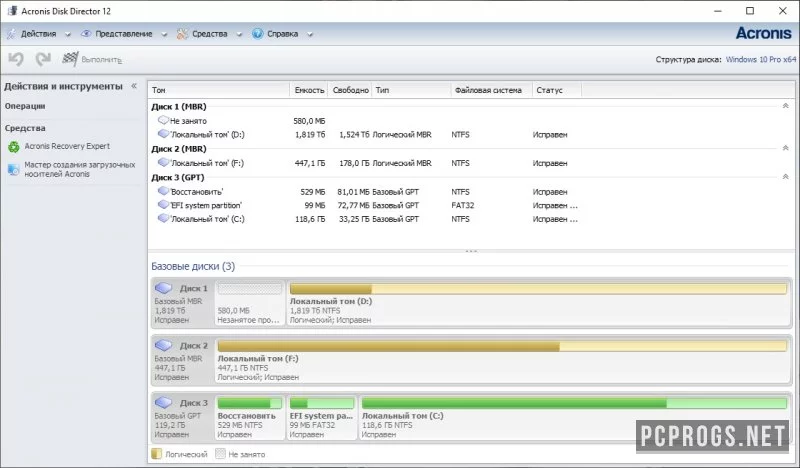Select the 'Локальный том' (F:) row
The image size is (800, 468).
471,163
